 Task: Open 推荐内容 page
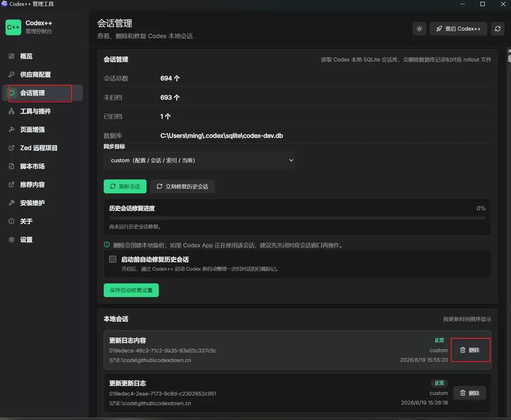point(43,184)
